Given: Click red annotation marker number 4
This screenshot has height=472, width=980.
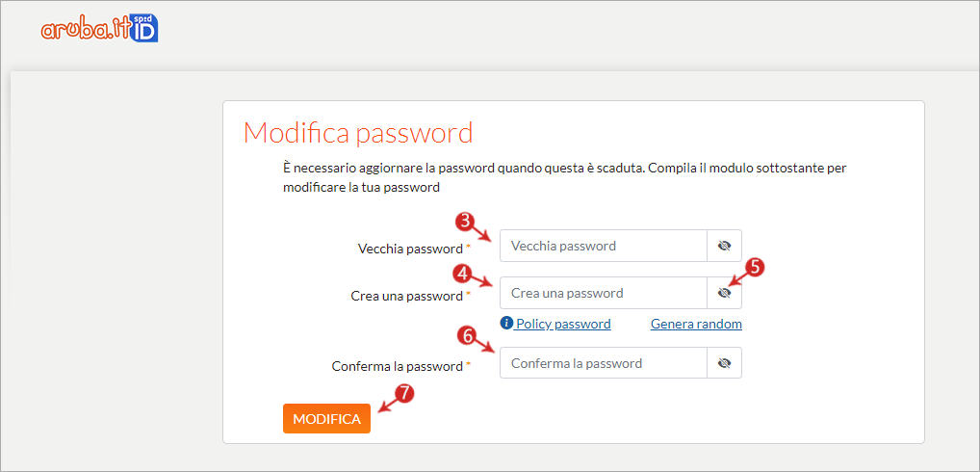Looking at the screenshot, I should [461, 272].
